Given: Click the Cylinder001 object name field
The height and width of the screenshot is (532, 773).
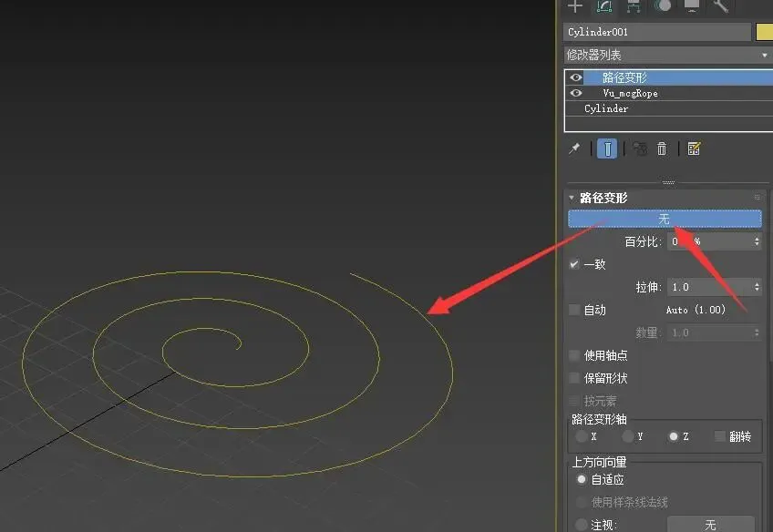Looking at the screenshot, I should click(657, 32).
